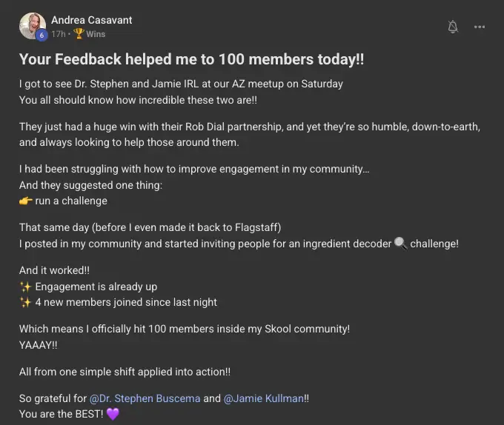Click the 'You are the BEST!' text

click(61, 415)
